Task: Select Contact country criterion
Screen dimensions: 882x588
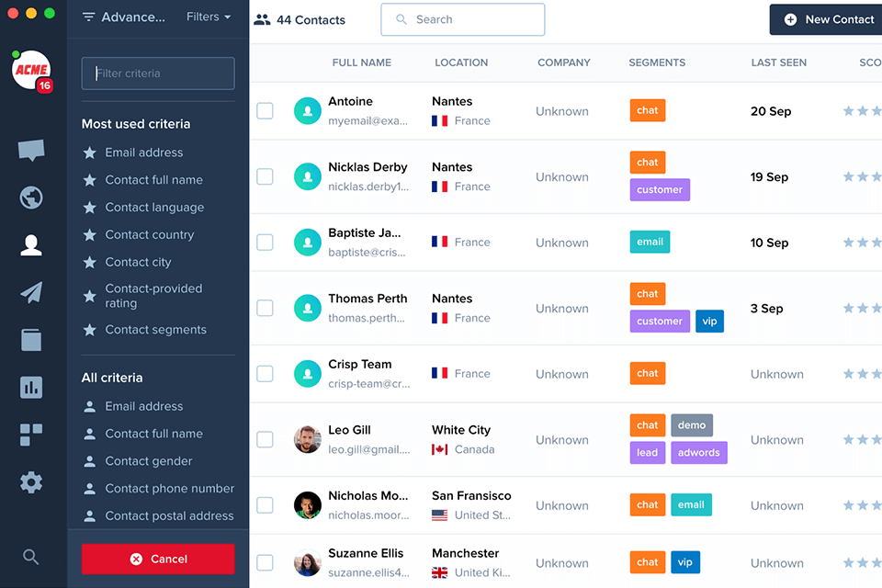Action: [149, 234]
